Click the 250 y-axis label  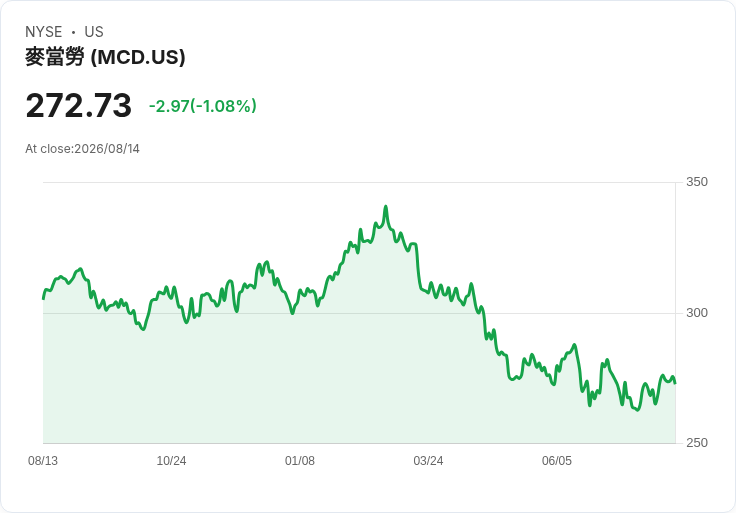[x=697, y=443]
